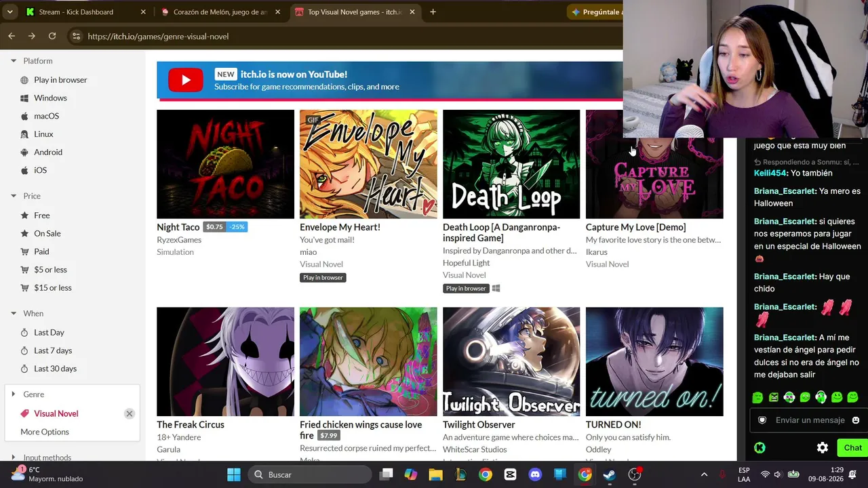
Task: Reload the itch.io page
Action: tap(52, 36)
